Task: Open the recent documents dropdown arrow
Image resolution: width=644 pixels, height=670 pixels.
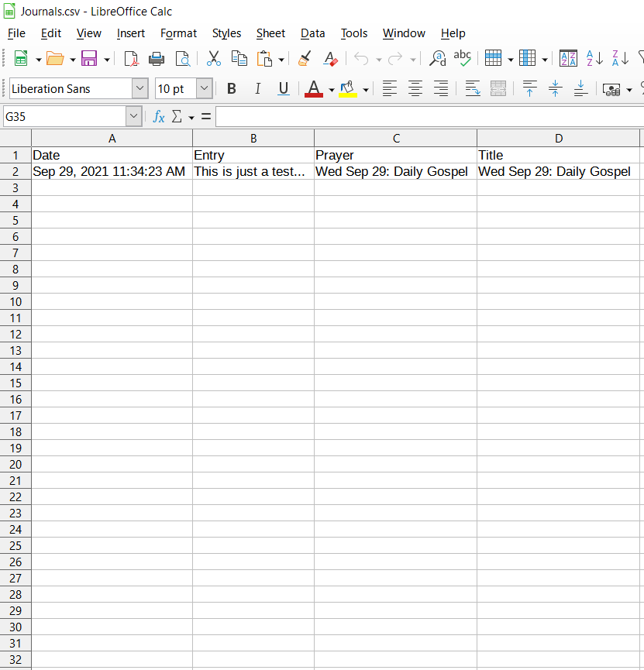Action: [x=73, y=60]
